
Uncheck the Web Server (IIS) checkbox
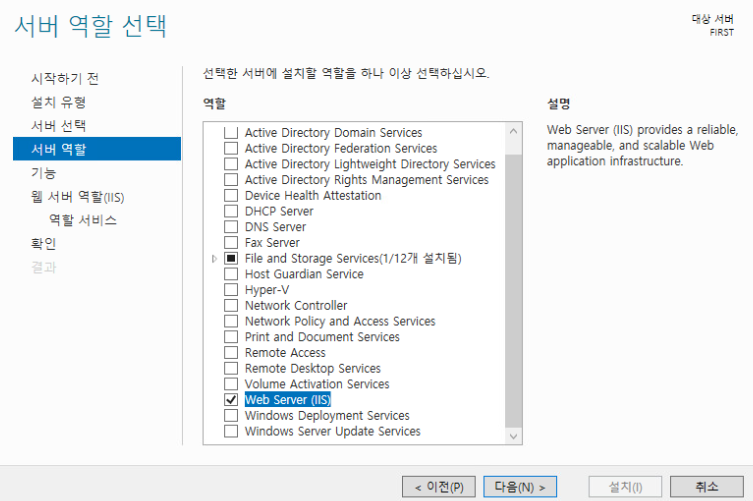[x=231, y=400]
